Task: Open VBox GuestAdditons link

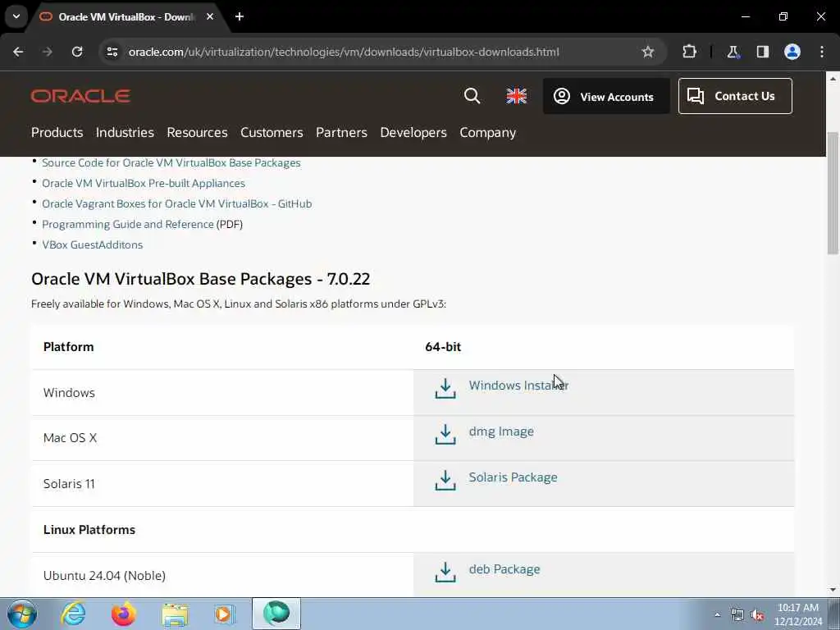Action: click(x=92, y=244)
